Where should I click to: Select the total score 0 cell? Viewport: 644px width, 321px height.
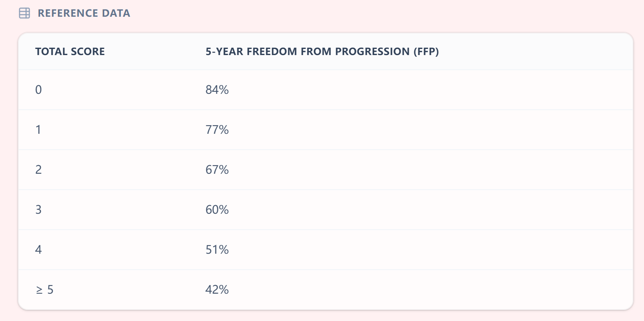[38, 90]
